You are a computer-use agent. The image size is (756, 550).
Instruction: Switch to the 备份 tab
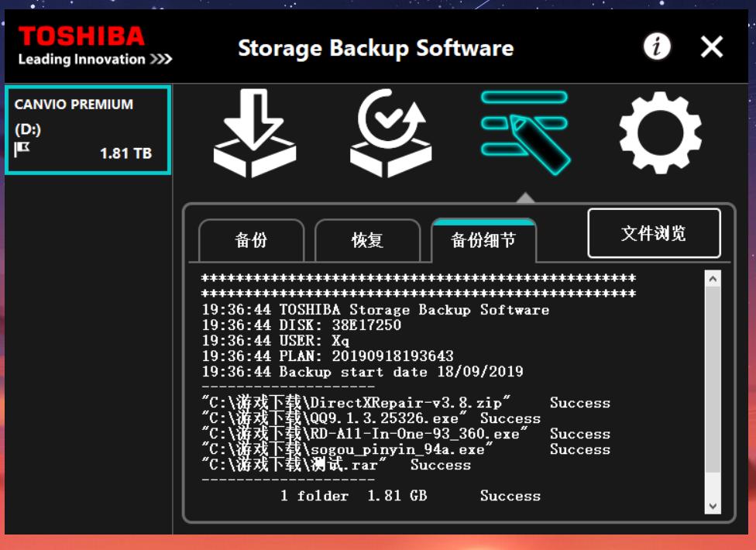click(251, 240)
